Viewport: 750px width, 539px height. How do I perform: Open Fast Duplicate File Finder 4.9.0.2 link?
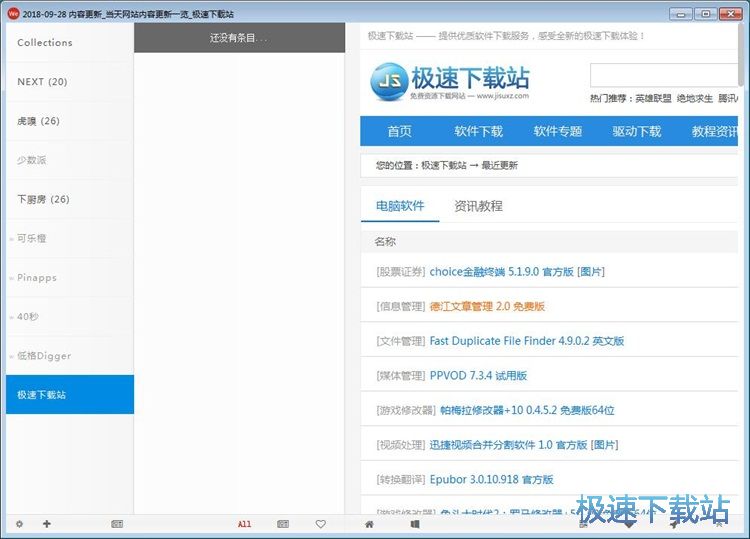click(527, 341)
